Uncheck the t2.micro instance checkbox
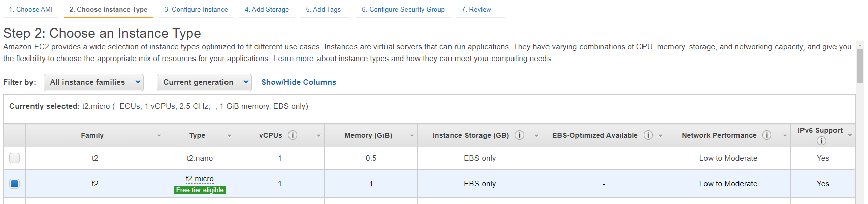Viewport: 868px width, 204px height. pos(15,184)
